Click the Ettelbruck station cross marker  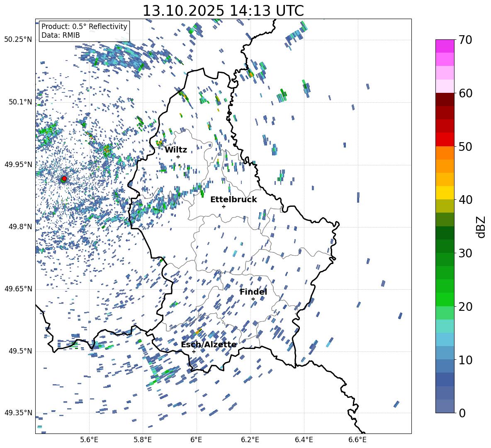coord(224,206)
